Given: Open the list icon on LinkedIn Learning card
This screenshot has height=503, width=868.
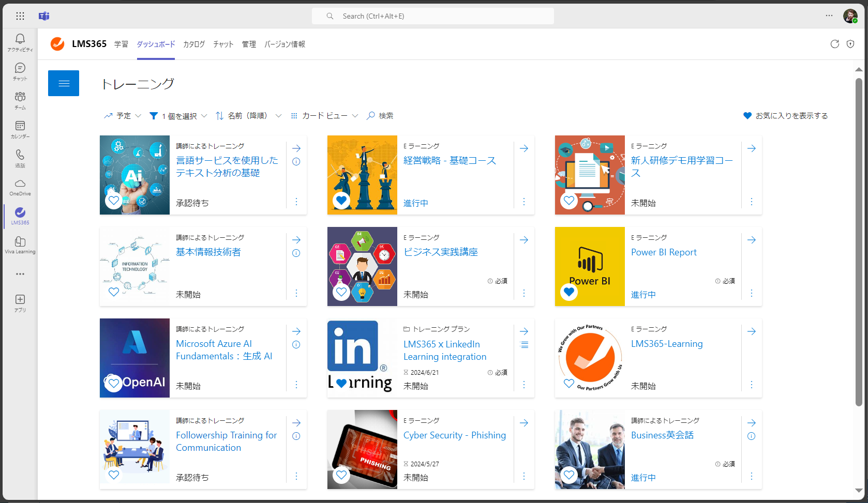Looking at the screenshot, I should coord(524,345).
